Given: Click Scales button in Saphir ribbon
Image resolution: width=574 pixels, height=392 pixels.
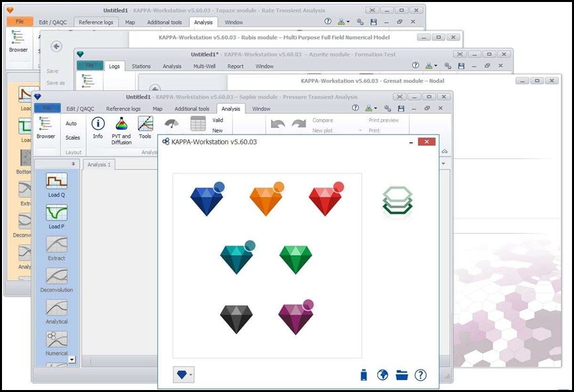Looking at the screenshot, I should tap(72, 138).
